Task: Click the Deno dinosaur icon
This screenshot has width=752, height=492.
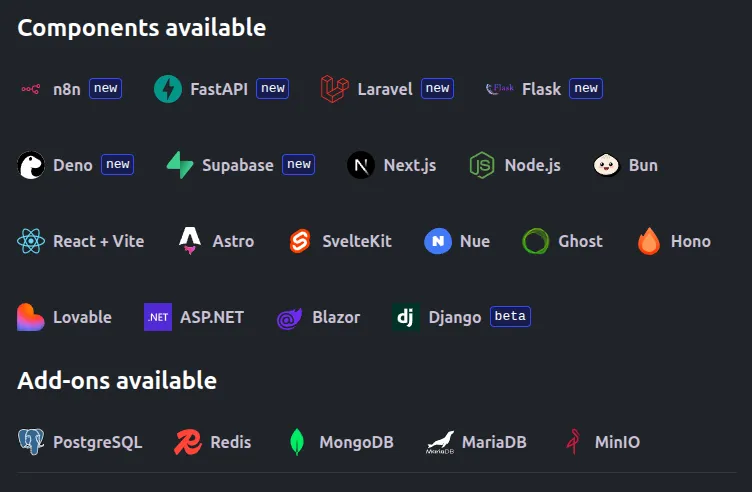Action: click(31, 165)
